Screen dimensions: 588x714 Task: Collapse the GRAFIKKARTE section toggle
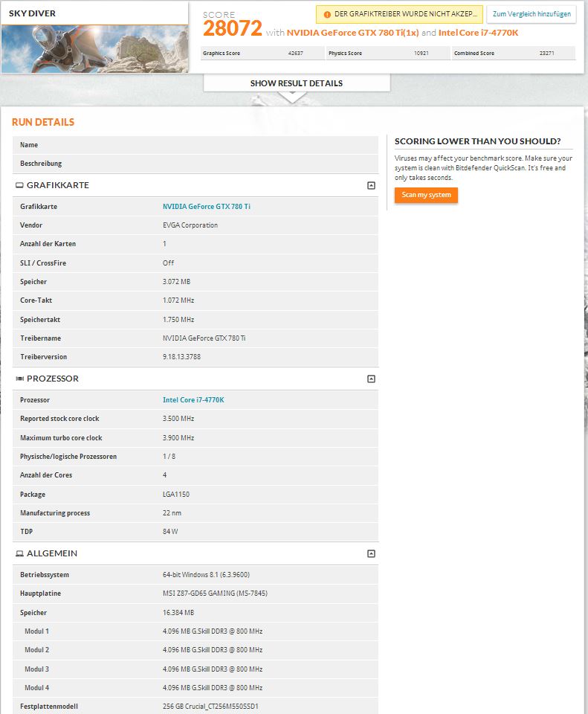(x=371, y=185)
